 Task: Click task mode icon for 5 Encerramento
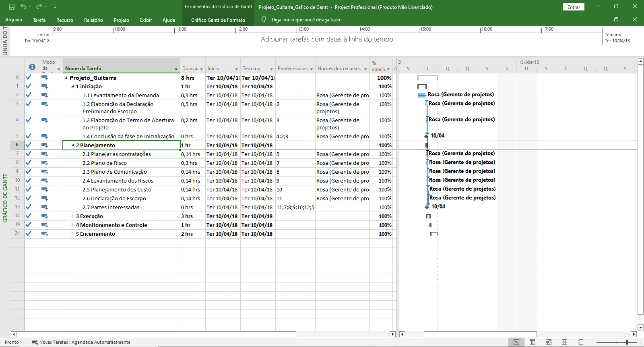[44, 234]
